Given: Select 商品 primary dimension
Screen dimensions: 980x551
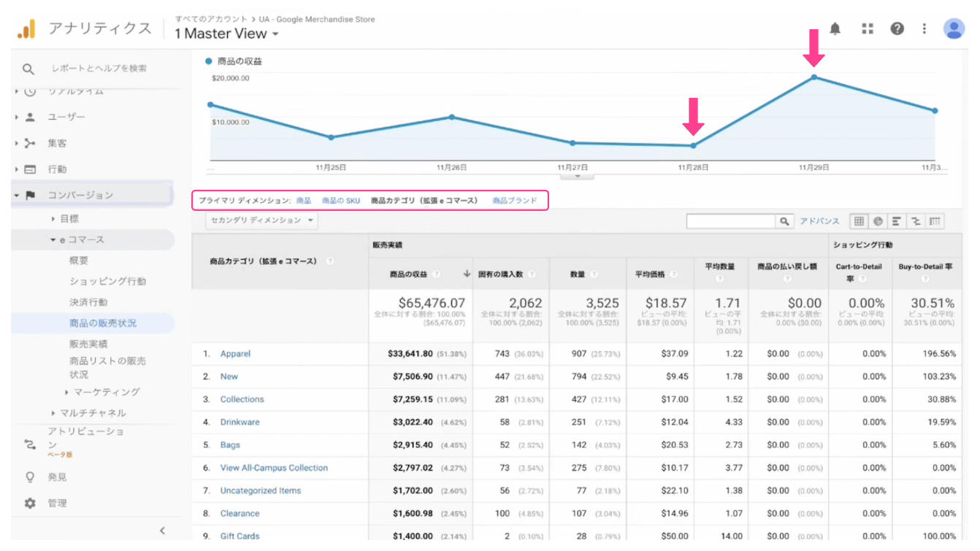Looking at the screenshot, I should pyautogui.click(x=303, y=201).
